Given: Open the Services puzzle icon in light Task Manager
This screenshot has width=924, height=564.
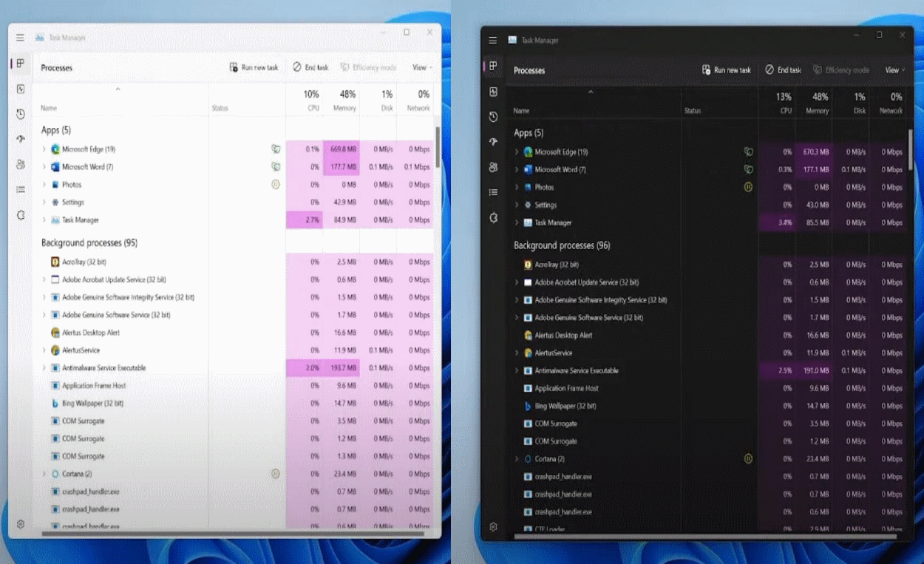Looking at the screenshot, I should click(21, 215).
